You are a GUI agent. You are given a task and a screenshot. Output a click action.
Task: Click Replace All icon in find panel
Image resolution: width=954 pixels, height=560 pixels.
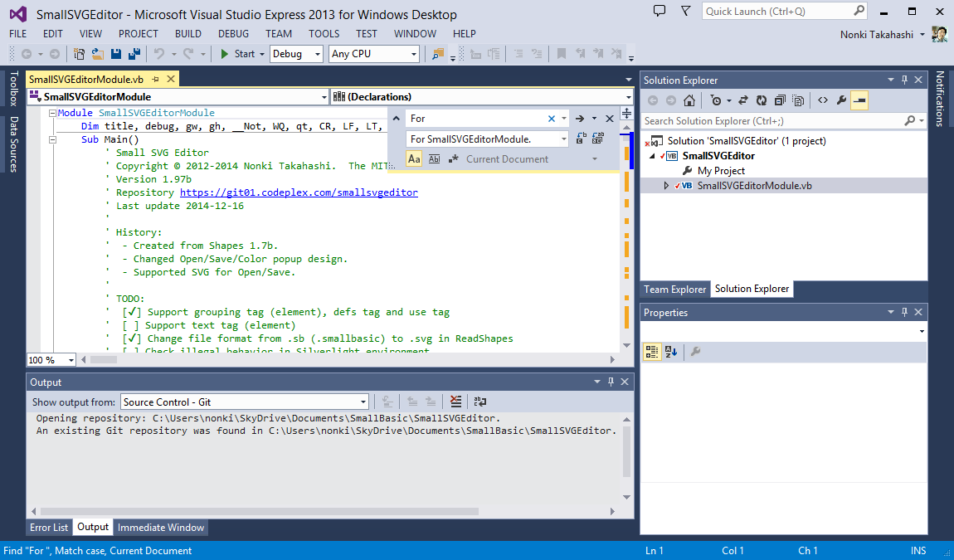[x=598, y=139]
